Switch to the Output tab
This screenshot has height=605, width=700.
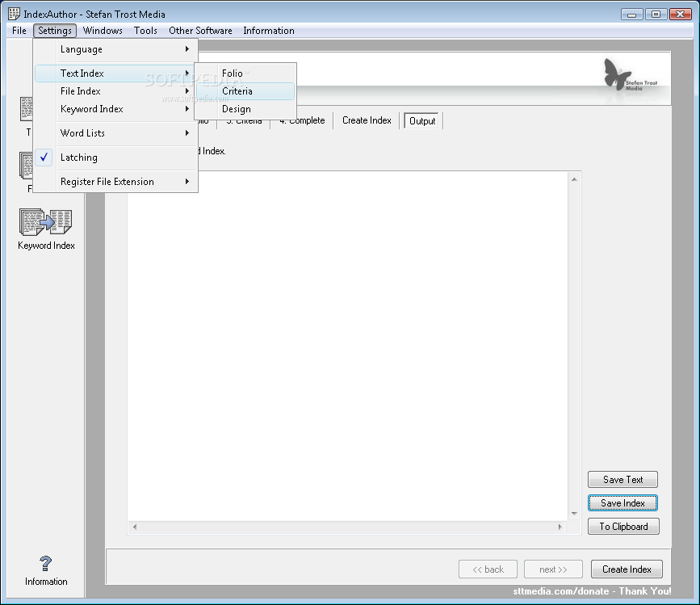[x=422, y=121]
